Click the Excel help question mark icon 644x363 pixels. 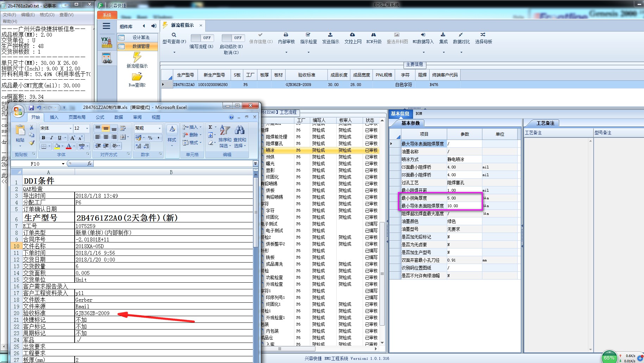pyautogui.click(x=231, y=117)
